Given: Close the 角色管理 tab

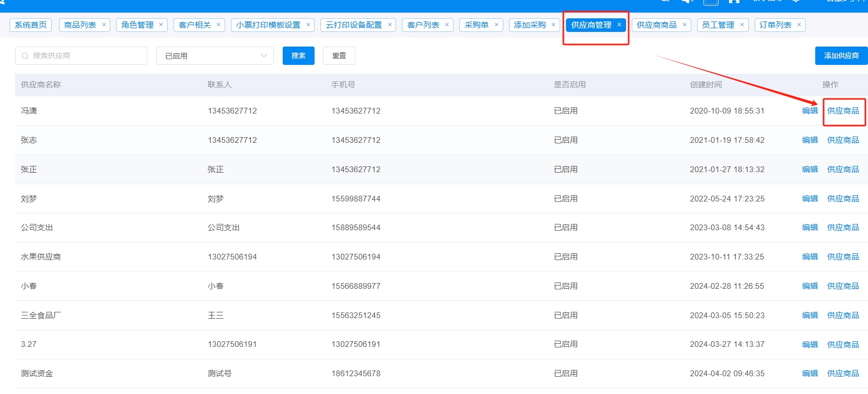Looking at the screenshot, I should 161,25.
